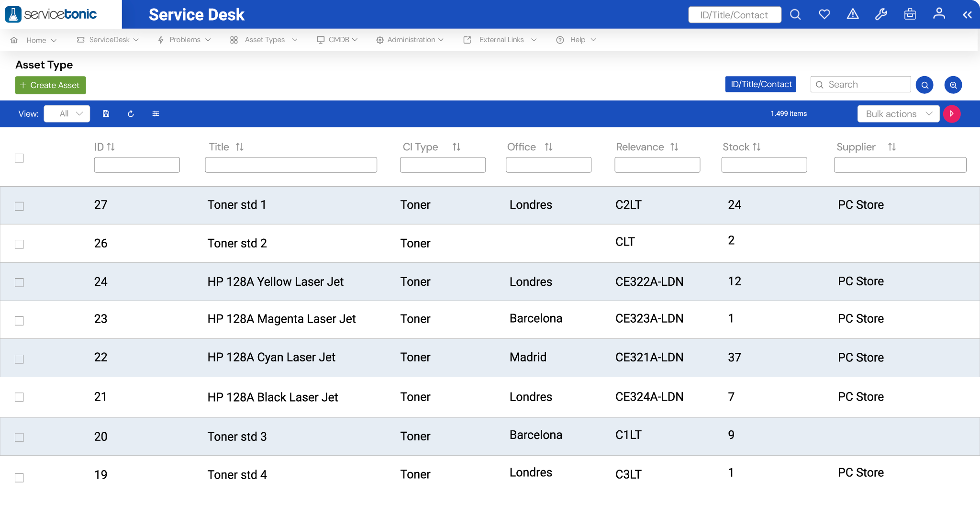Expand the Help menu

tap(576, 40)
